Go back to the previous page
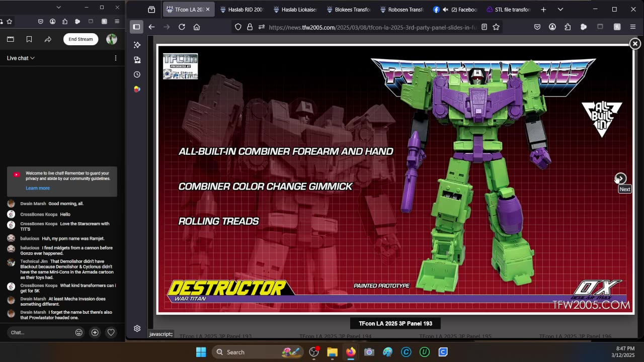This screenshot has width=644, height=362. click(x=151, y=27)
